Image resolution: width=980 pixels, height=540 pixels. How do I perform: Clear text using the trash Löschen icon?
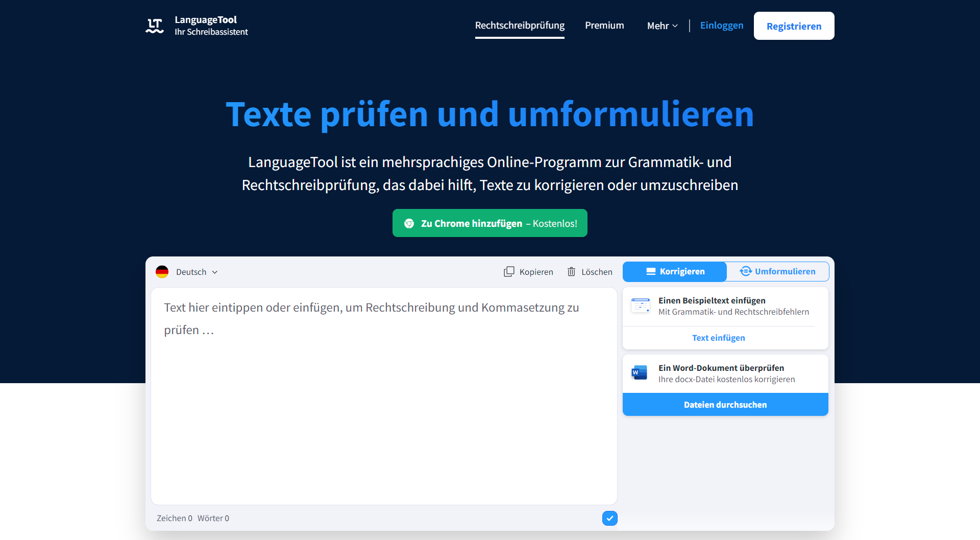(572, 271)
